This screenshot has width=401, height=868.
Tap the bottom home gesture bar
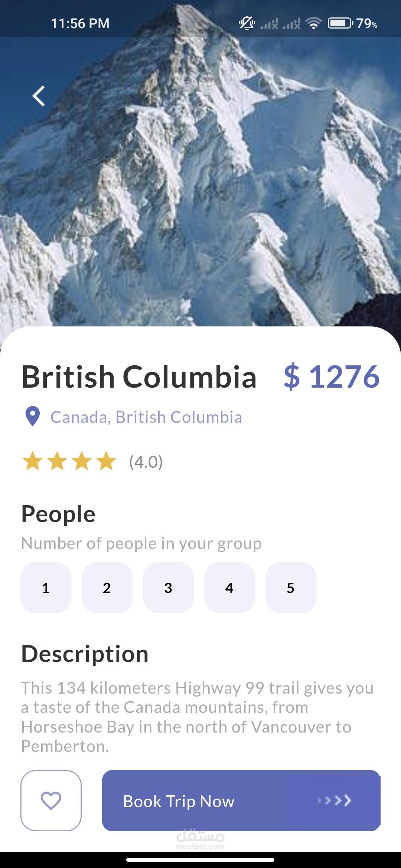pyautogui.click(x=200, y=859)
